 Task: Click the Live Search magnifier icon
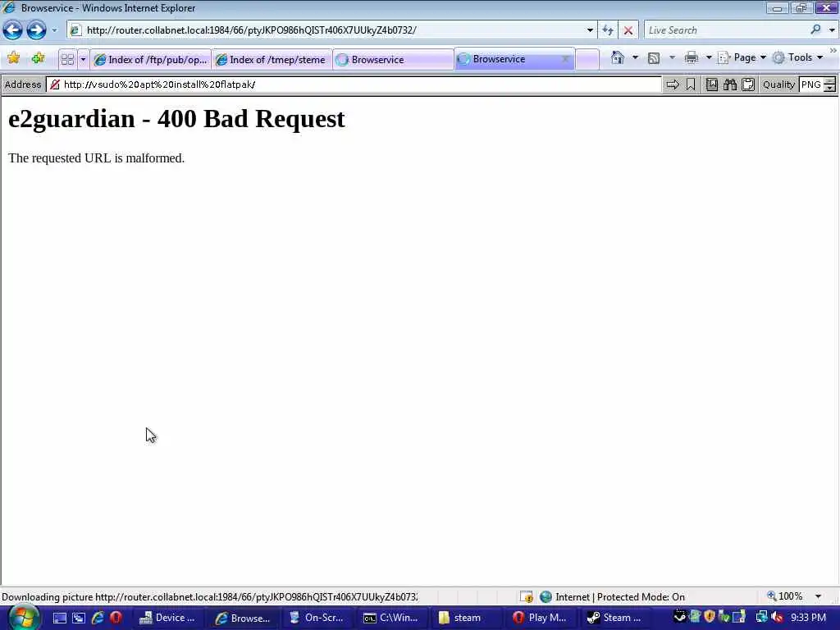point(816,30)
